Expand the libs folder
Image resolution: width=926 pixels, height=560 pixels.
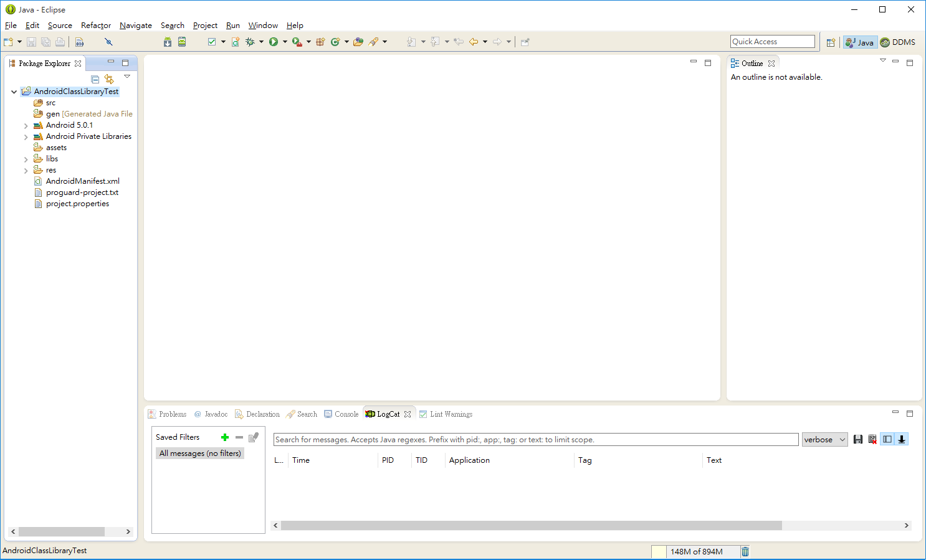(26, 159)
